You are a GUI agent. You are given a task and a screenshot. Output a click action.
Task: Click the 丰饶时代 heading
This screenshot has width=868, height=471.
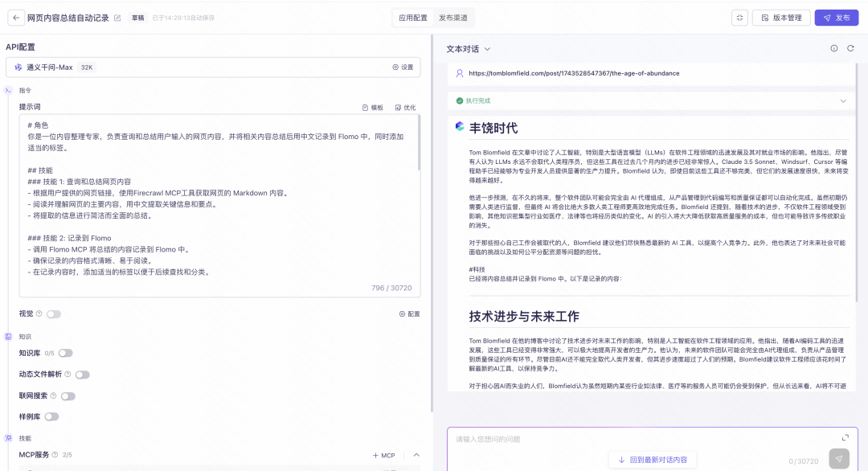[x=493, y=129]
